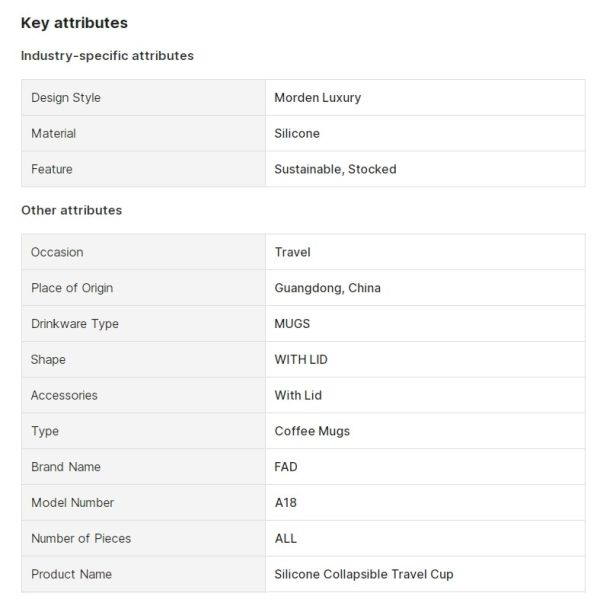Image resolution: width=600 pixels, height=600 pixels.
Task: Select the MUGS drinkware type value
Action: click(x=292, y=324)
